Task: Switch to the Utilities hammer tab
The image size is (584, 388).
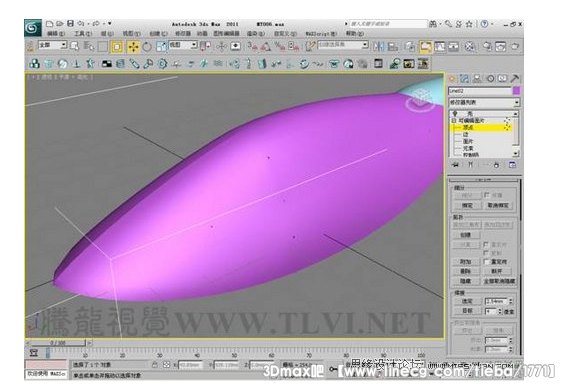Action: (515, 79)
